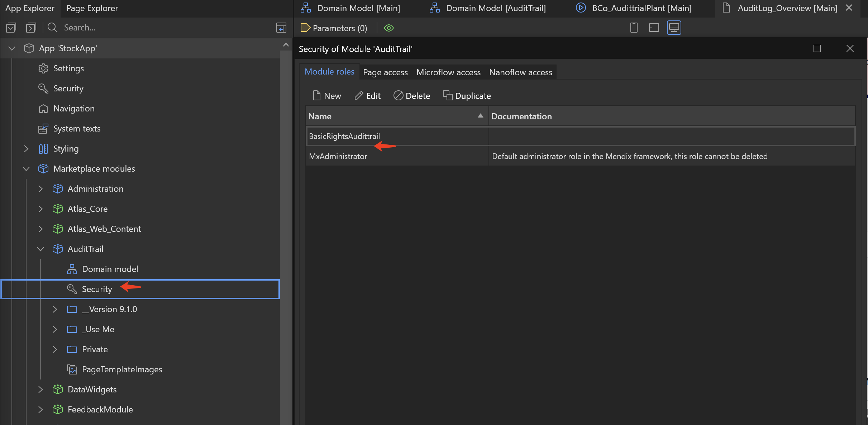Click the Duplicate icon

pyautogui.click(x=448, y=95)
